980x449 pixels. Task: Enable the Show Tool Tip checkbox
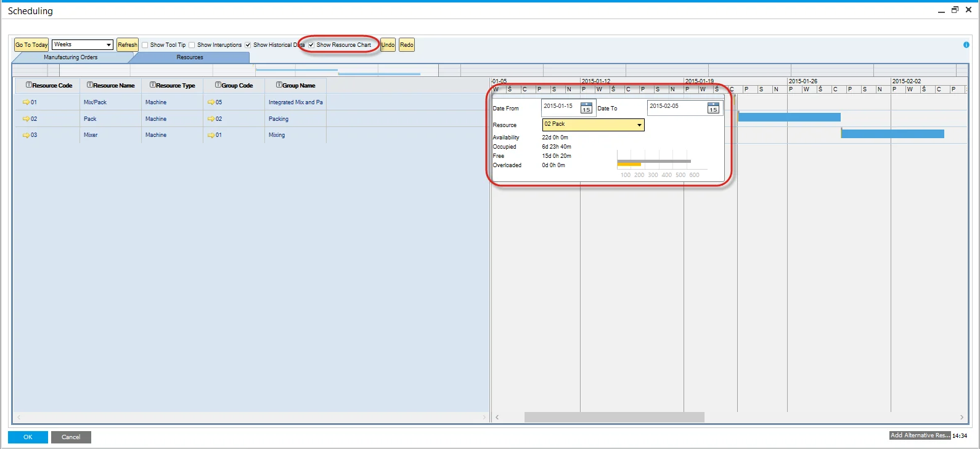[145, 45]
